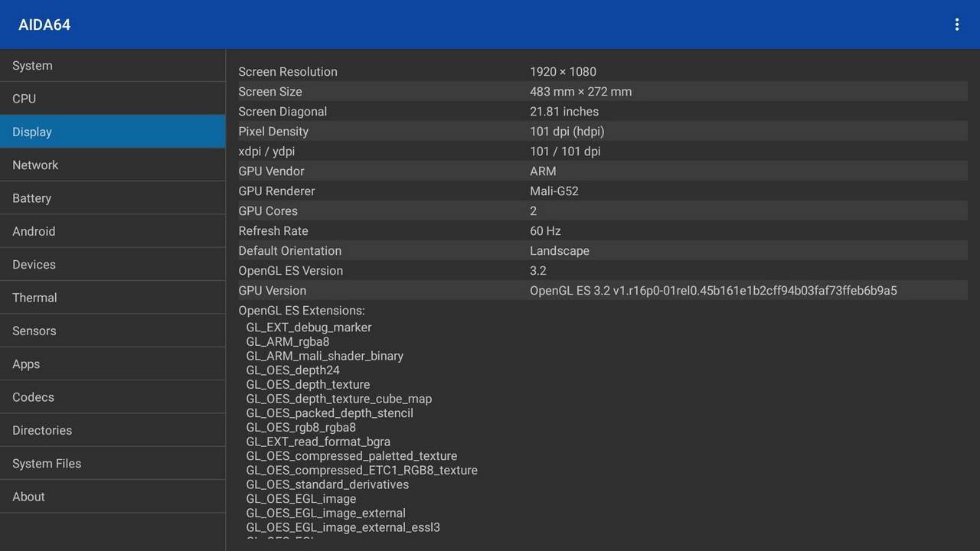The height and width of the screenshot is (551, 980).
Task: Select the CPU category
Action: click(x=113, y=99)
